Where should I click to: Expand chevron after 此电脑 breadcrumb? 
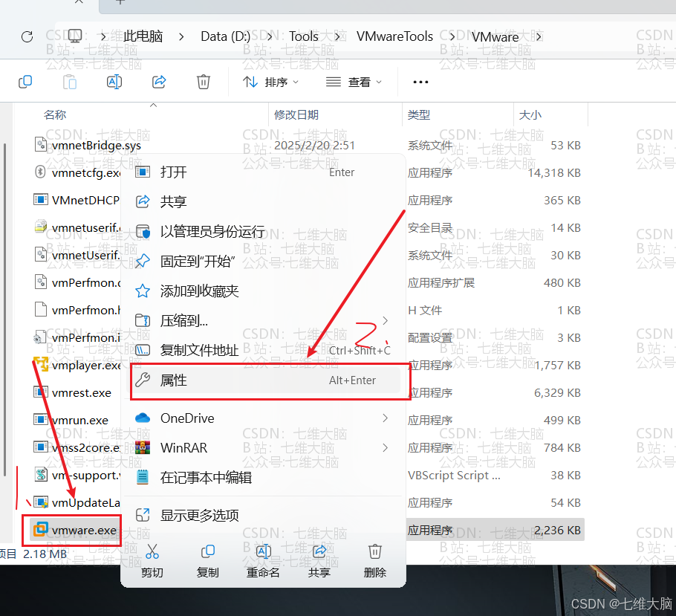[x=181, y=37]
